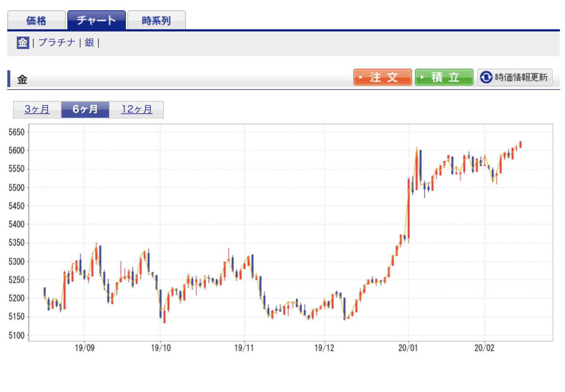The height and width of the screenshot is (392, 565).
Task: Click the 金 section heading
Action: 22,79
